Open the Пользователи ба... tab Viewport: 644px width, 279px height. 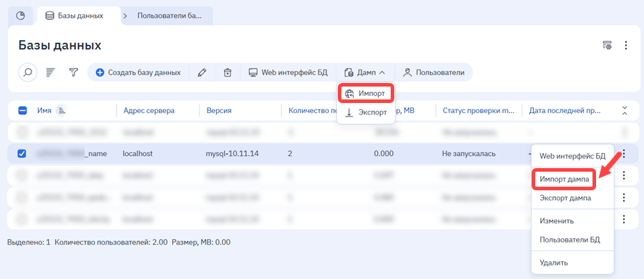[169, 16]
